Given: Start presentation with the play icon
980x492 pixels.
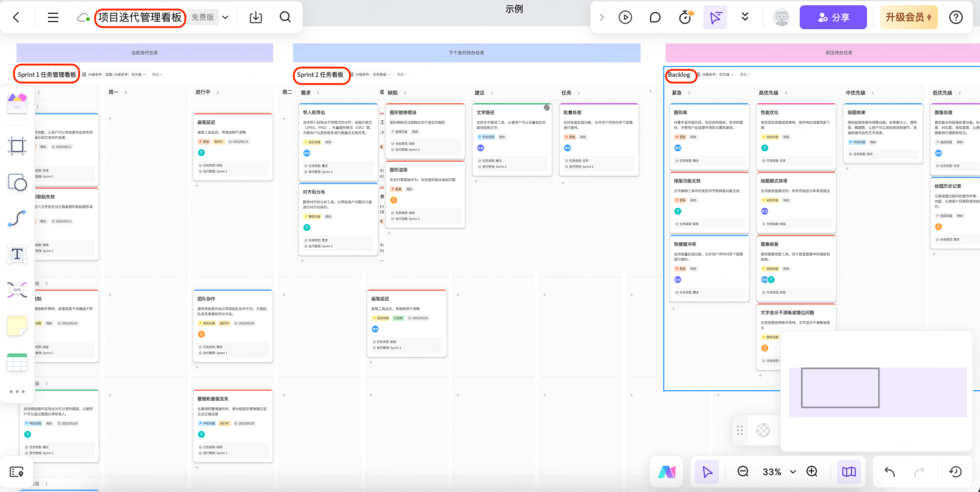Looking at the screenshot, I should coord(625,18).
